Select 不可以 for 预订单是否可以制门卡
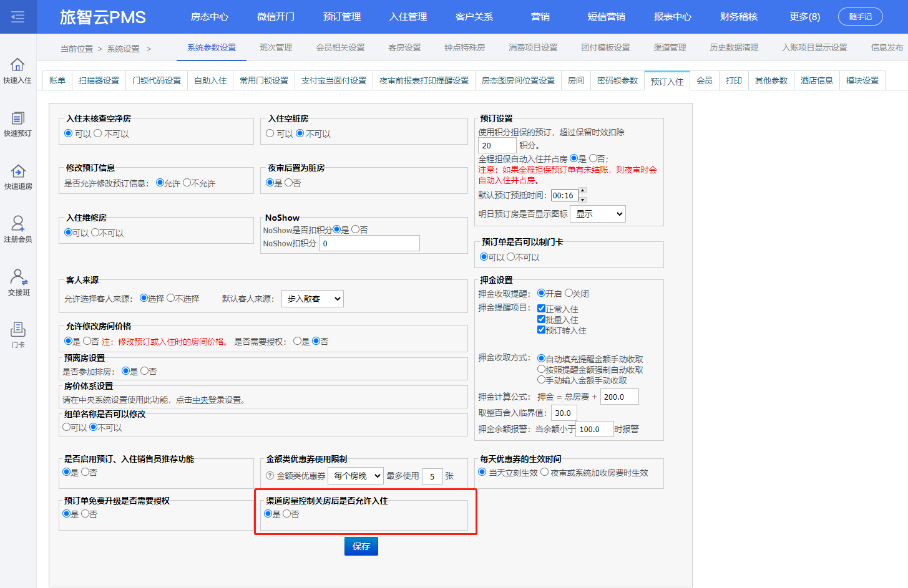908x588 pixels. tap(510, 257)
